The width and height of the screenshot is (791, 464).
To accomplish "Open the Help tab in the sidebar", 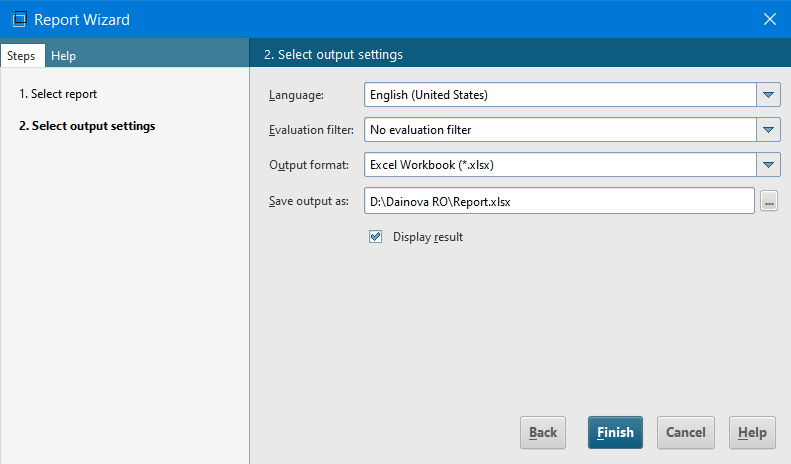I will point(64,55).
